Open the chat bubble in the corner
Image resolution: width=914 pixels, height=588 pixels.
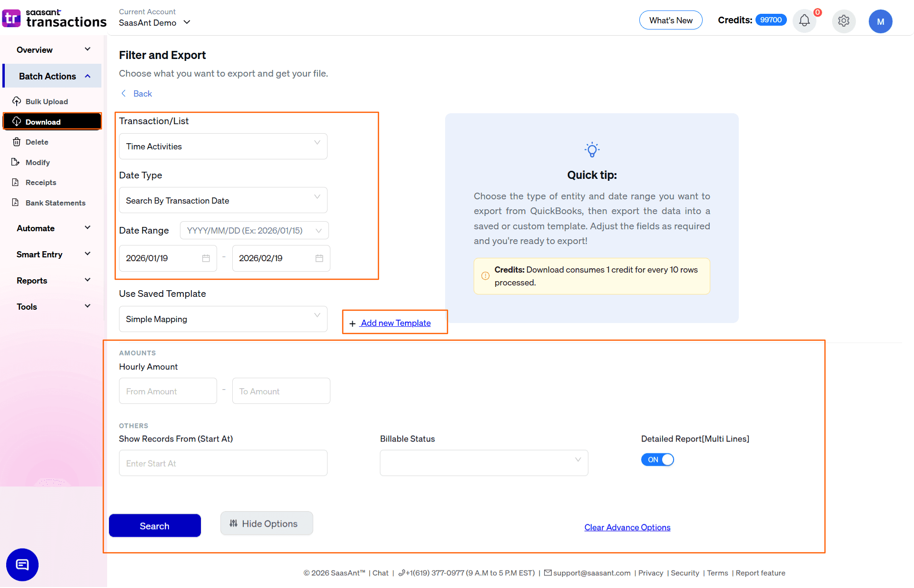pos(22,565)
